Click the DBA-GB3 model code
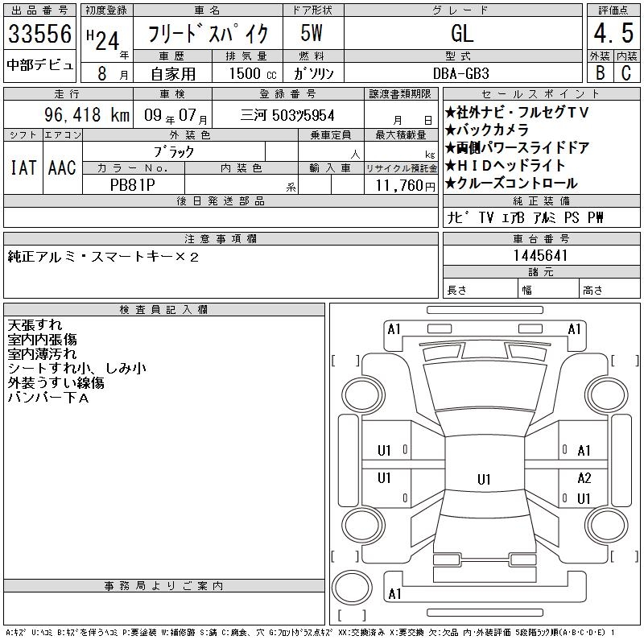The width and height of the screenshot is (644, 644). (461, 72)
